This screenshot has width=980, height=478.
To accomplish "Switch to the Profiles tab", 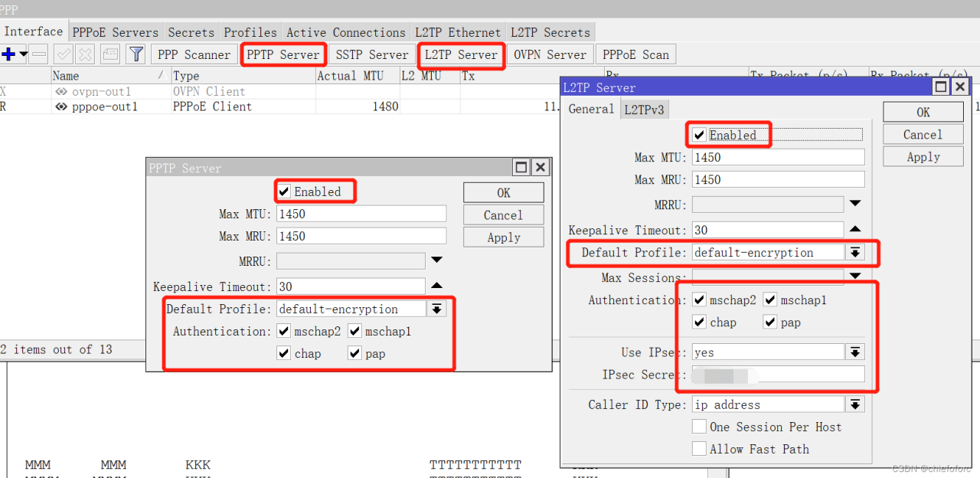I will (250, 32).
